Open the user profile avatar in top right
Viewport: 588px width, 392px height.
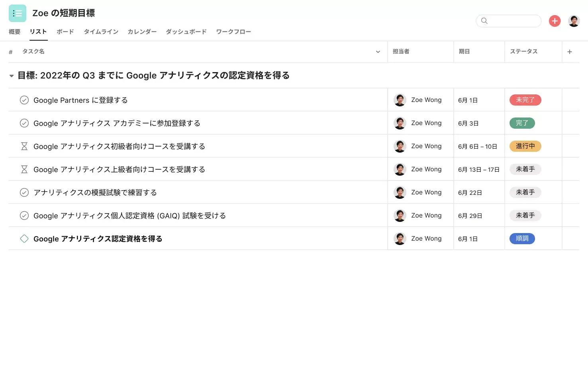click(574, 21)
